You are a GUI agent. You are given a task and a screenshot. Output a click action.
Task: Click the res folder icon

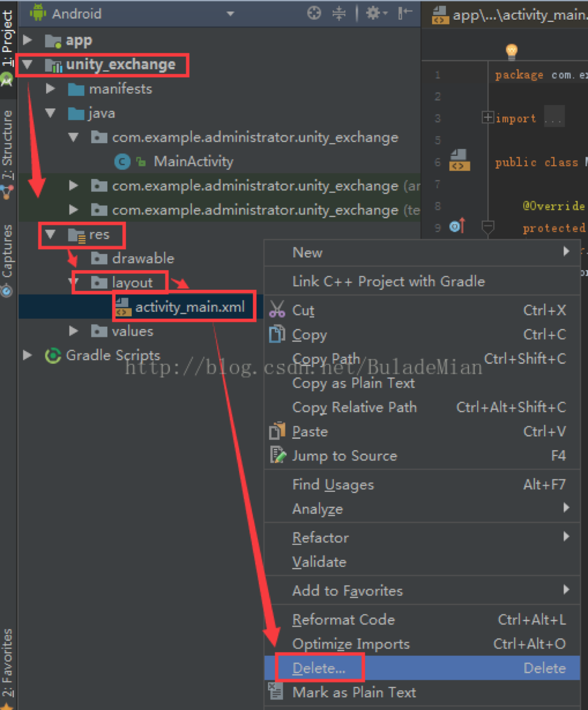tap(76, 235)
